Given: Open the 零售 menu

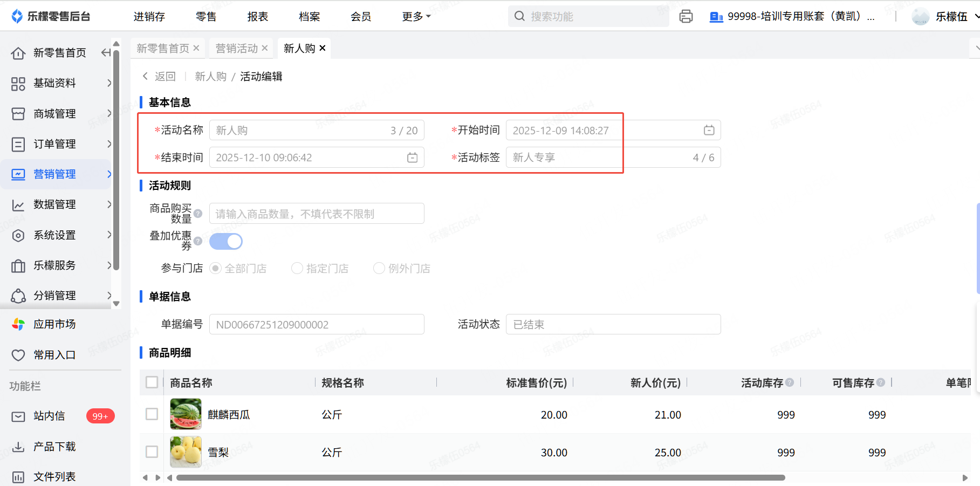Looking at the screenshot, I should click(206, 17).
